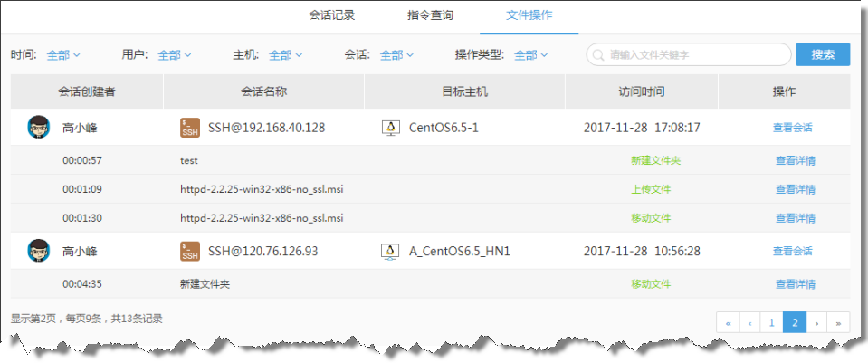The image size is (868, 363).
Task: Click the SSH icon for 192.168.40.128 session
Action: coord(190,128)
